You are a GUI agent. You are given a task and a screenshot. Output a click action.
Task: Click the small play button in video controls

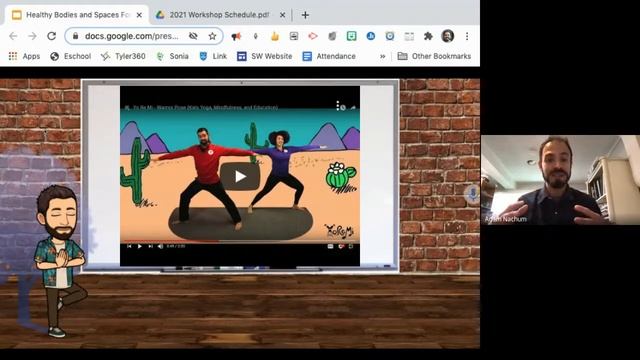tap(140, 246)
